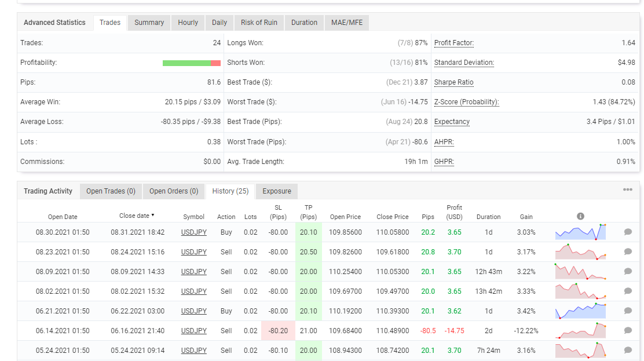This screenshot has width=644, height=361.
Task: Open comment bubble for 05.24.2021 trade
Action: click(x=628, y=351)
